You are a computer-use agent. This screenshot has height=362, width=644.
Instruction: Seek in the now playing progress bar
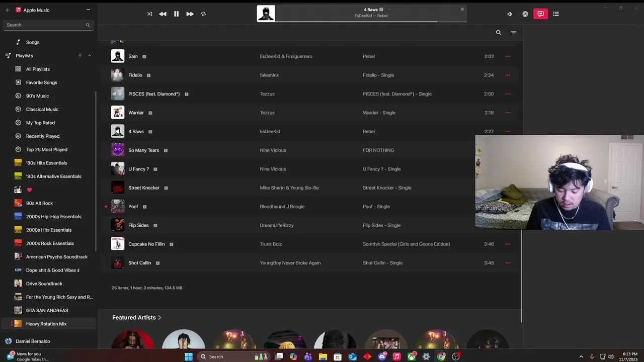point(371,22)
